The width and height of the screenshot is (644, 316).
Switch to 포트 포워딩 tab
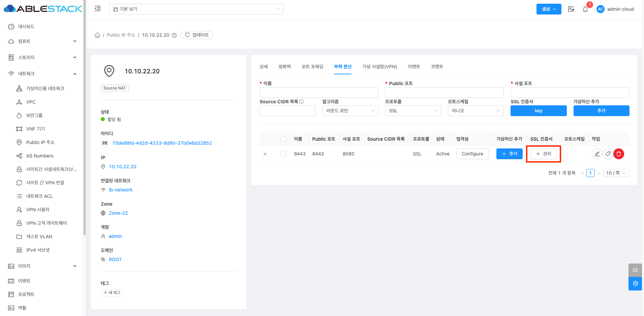click(x=312, y=67)
